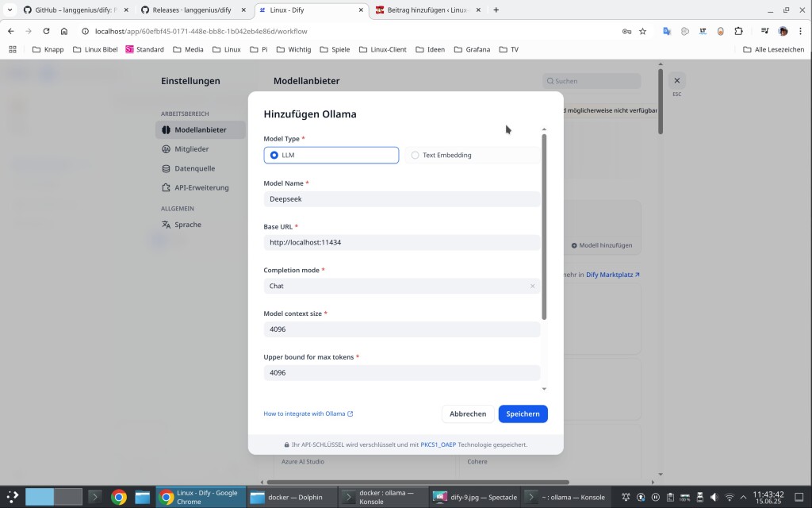Screen dimensions: 812x508
Task: Open the volume speaker tray icon
Action: click(714, 497)
